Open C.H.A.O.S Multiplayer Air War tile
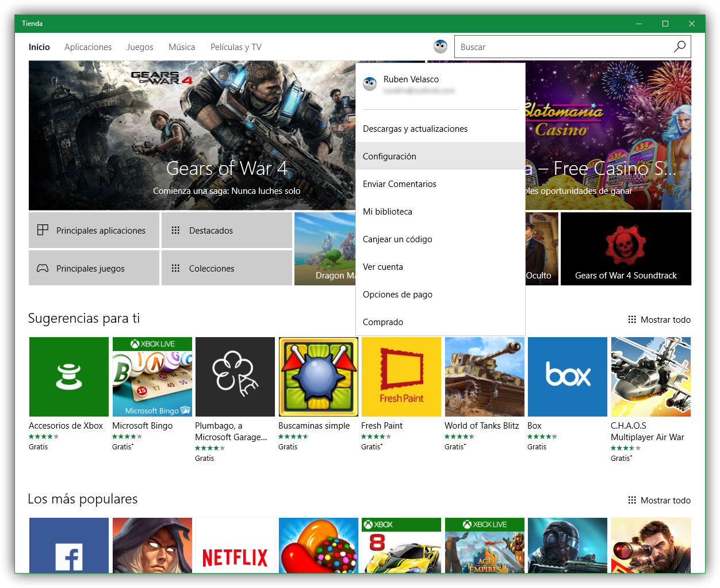This screenshot has width=720, height=588. (651, 377)
